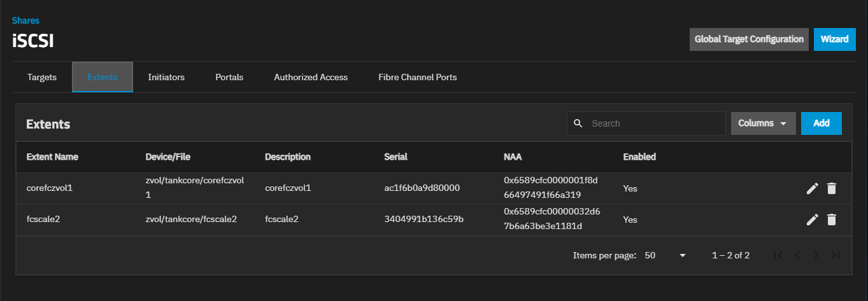Expand the Items per page selector
The image size is (868, 301).
(665, 255)
